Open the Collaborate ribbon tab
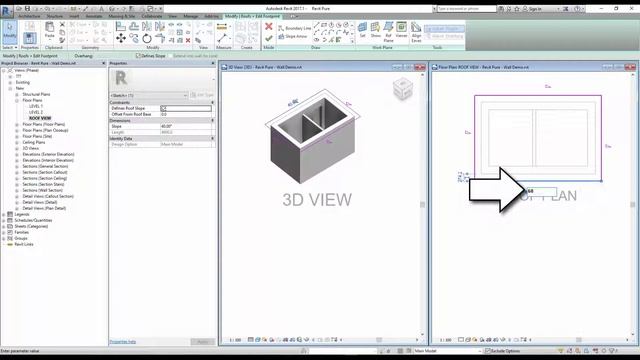Image resolution: width=640 pixels, height=360 pixels. coord(152,16)
